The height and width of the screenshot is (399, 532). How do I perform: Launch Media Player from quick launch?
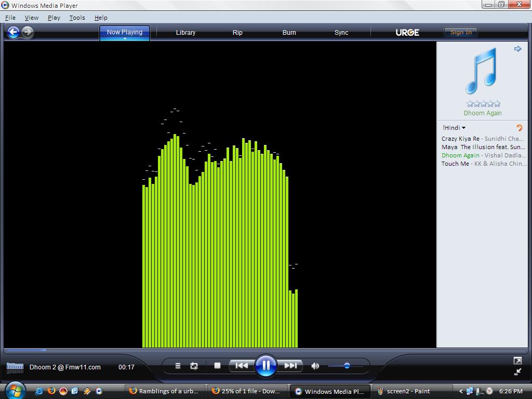(99, 391)
